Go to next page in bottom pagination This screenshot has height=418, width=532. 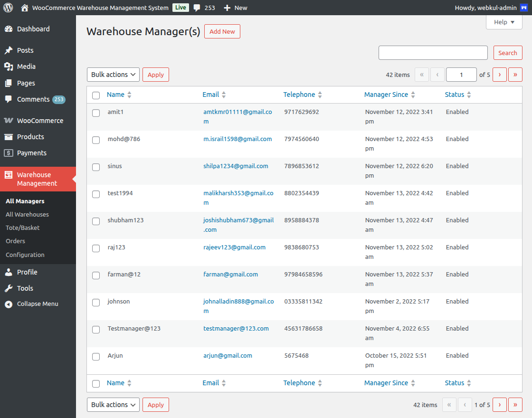click(499, 405)
